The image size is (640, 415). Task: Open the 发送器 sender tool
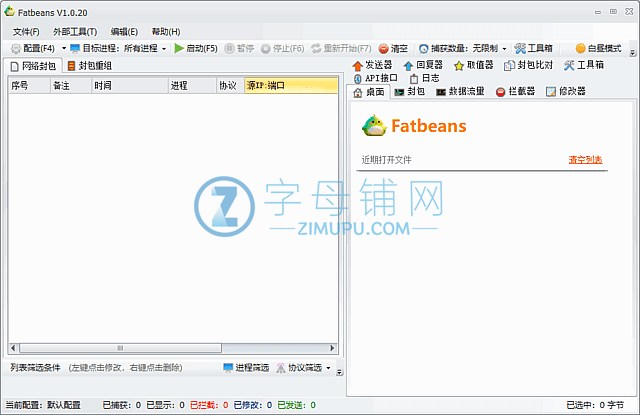(x=373, y=65)
